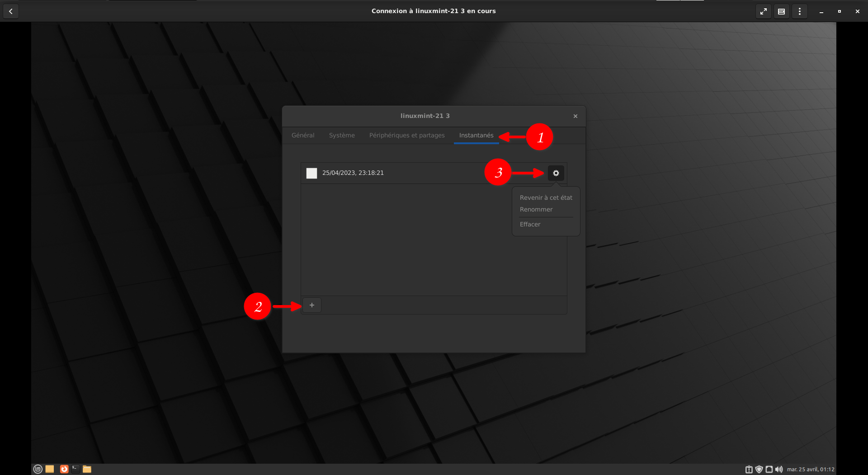Click the snapshot gear settings icon

pos(556,173)
